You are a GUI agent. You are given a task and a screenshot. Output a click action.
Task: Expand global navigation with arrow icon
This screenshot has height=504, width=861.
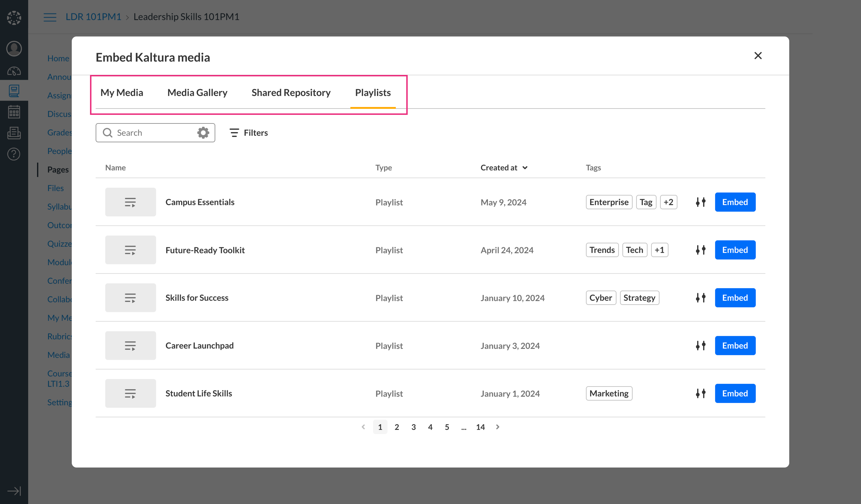tap(14, 491)
